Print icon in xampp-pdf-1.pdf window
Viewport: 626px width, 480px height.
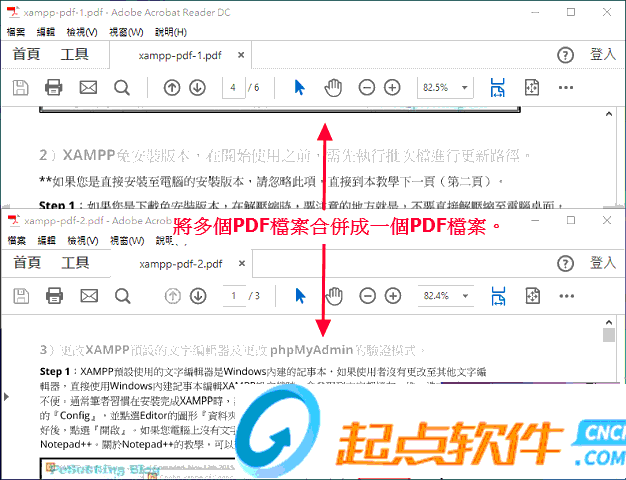53,87
